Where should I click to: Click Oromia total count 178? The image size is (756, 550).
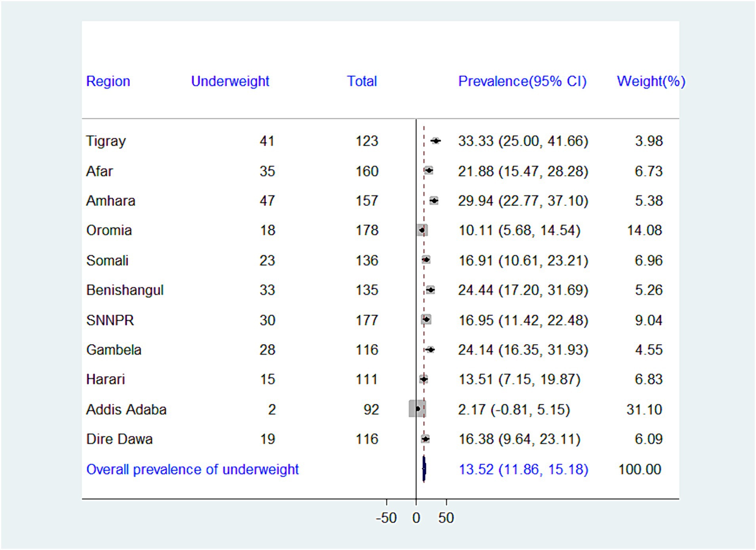click(x=367, y=230)
